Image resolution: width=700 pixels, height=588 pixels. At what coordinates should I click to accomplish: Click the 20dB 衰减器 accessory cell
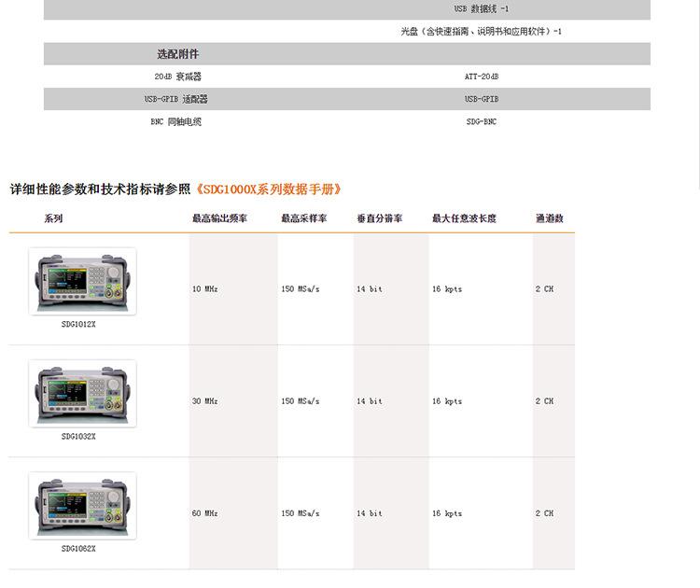click(177, 77)
